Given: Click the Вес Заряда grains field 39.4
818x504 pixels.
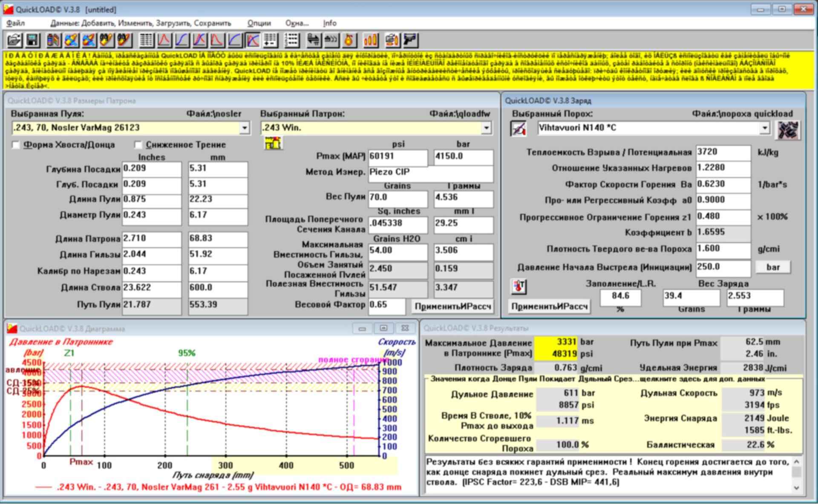Looking at the screenshot, I should (x=691, y=297).
